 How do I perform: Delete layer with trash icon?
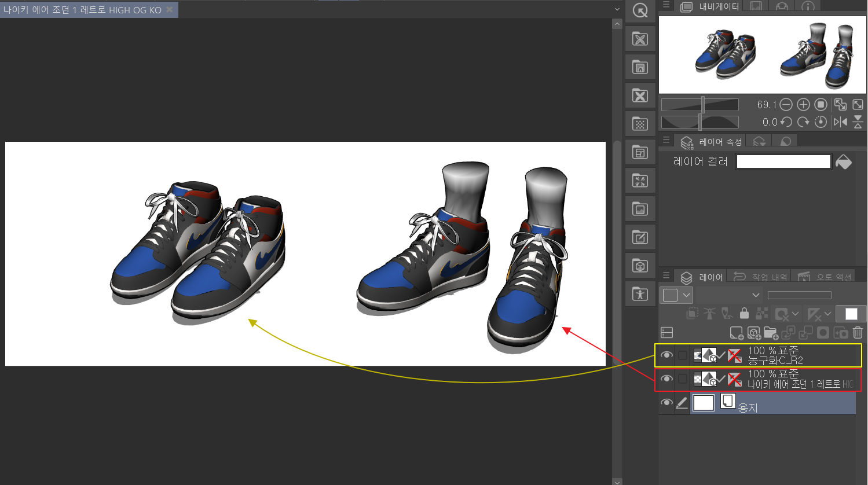pos(858,333)
